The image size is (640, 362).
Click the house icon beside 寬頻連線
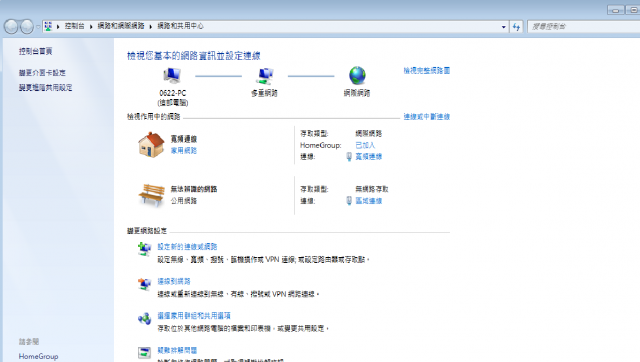coord(151,144)
